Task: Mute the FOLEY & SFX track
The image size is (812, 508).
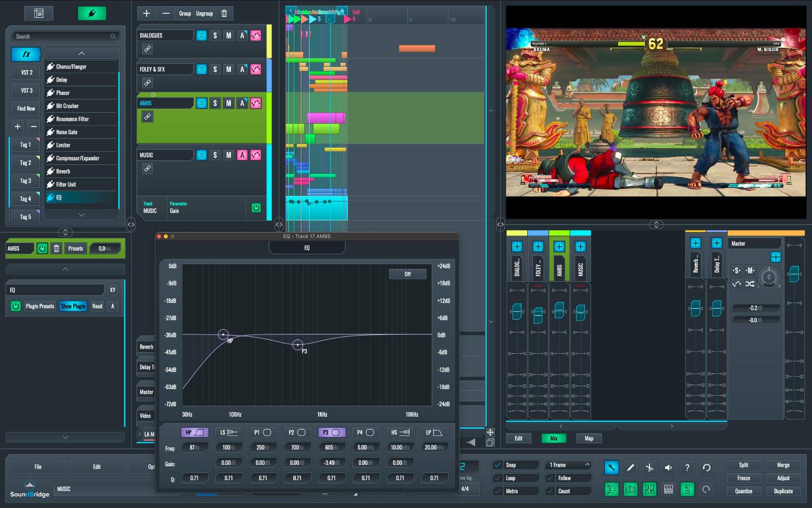Action: [x=229, y=69]
